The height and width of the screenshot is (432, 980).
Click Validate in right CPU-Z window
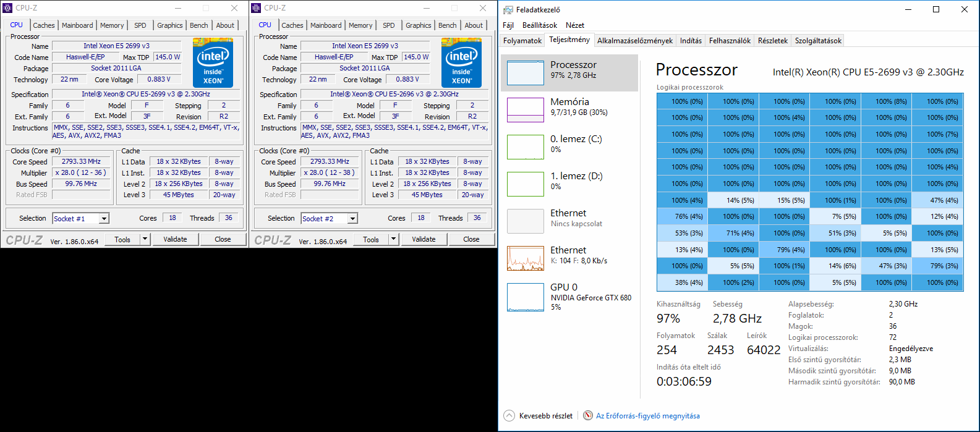pos(424,239)
